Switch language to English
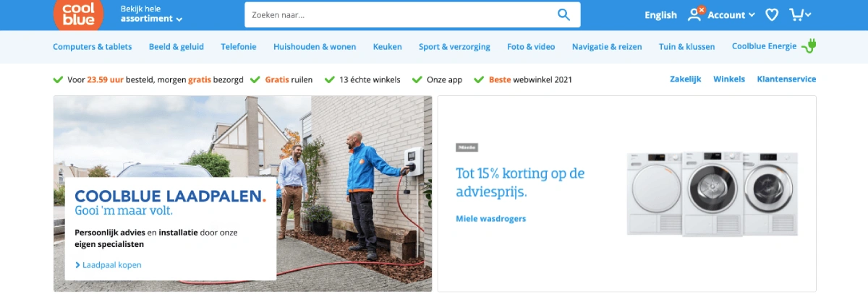868x294 pixels. [661, 14]
